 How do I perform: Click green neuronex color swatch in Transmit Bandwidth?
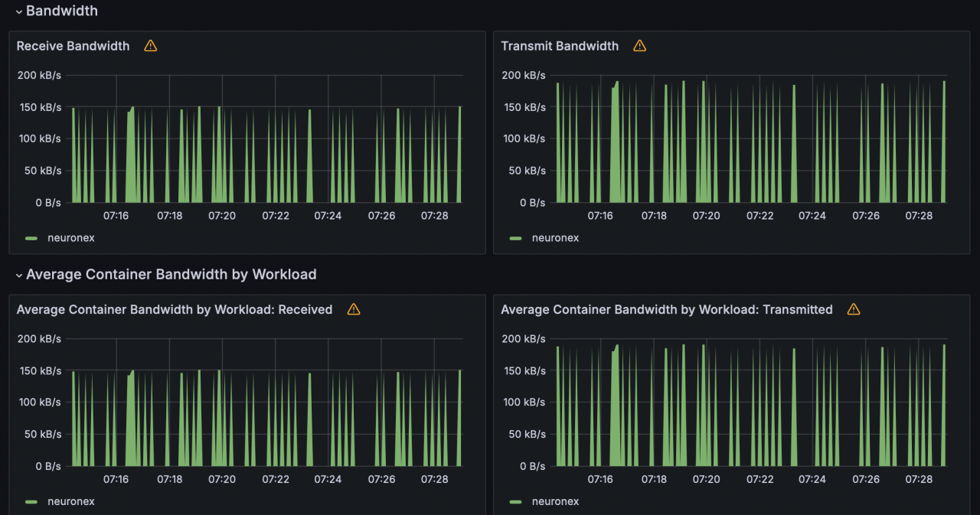point(516,238)
